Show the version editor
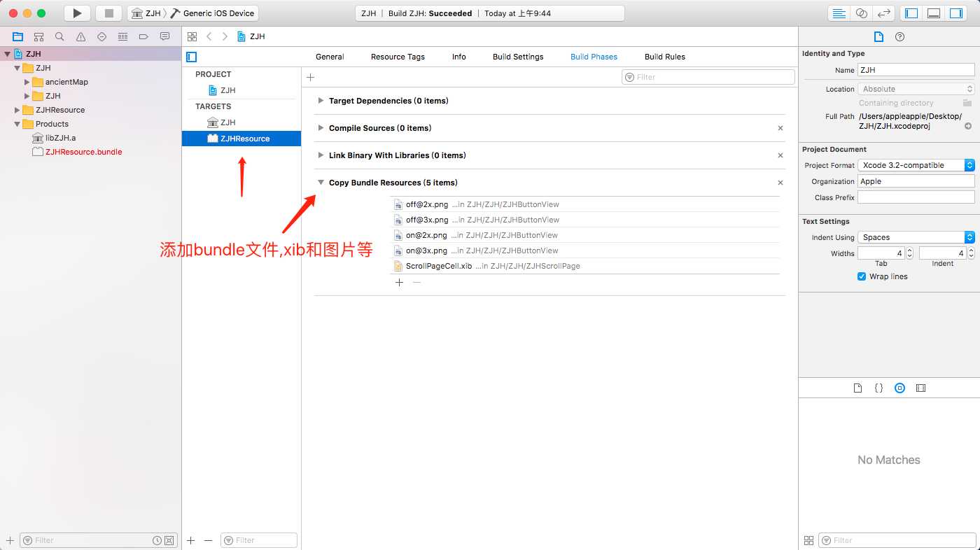The width and height of the screenshot is (980, 550). 884,13
